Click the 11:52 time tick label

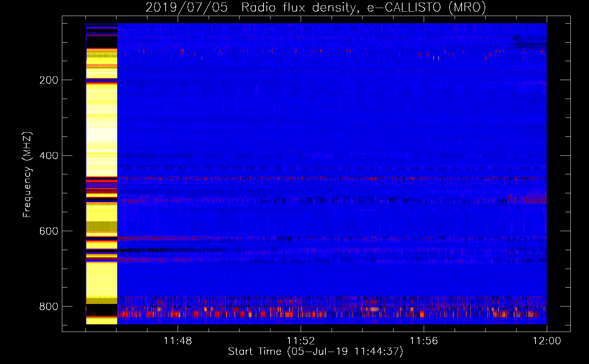tap(301, 341)
